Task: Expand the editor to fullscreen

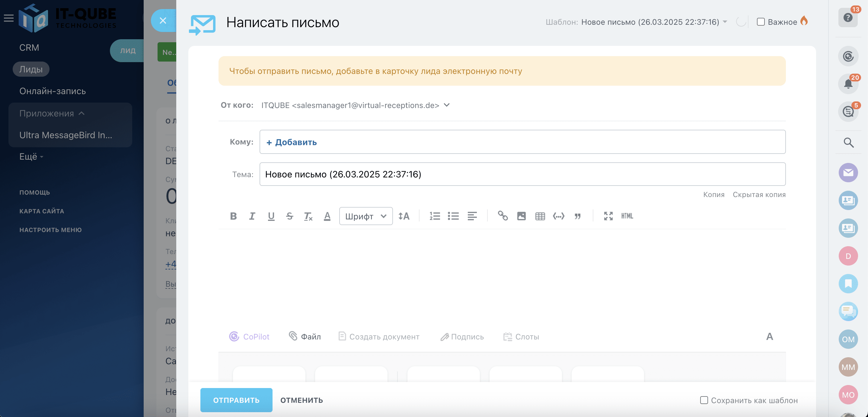Action: pos(608,216)
